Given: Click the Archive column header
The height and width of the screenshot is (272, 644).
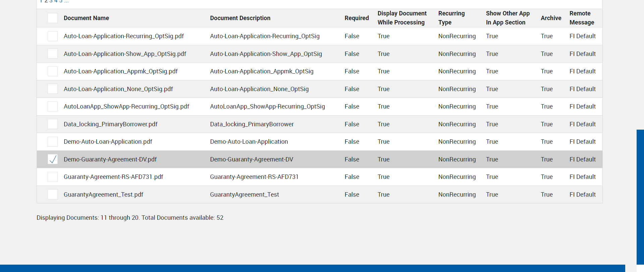Looking at the screenshot, I should tap(551, 18).
